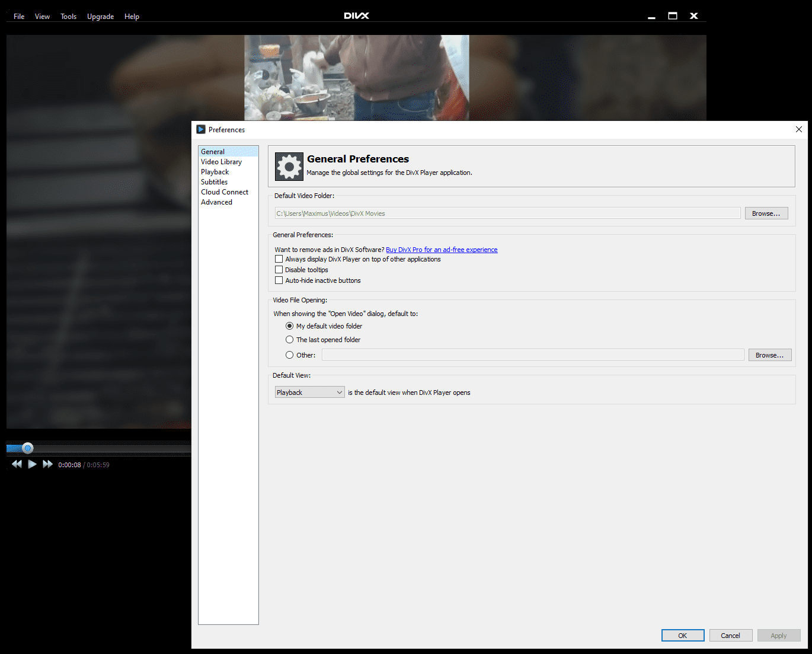Click the OK button
Viewport: 812px width, 654px height.
click(x=683, y=636)
